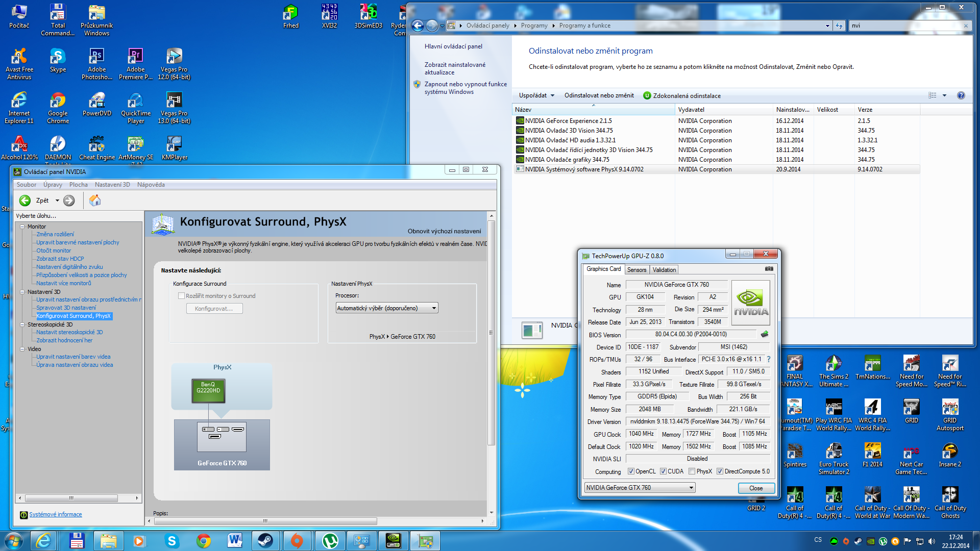Open the PhysX Procesor dropdown
This screenshot has height=551, width=980.
(x=387, y=308)
